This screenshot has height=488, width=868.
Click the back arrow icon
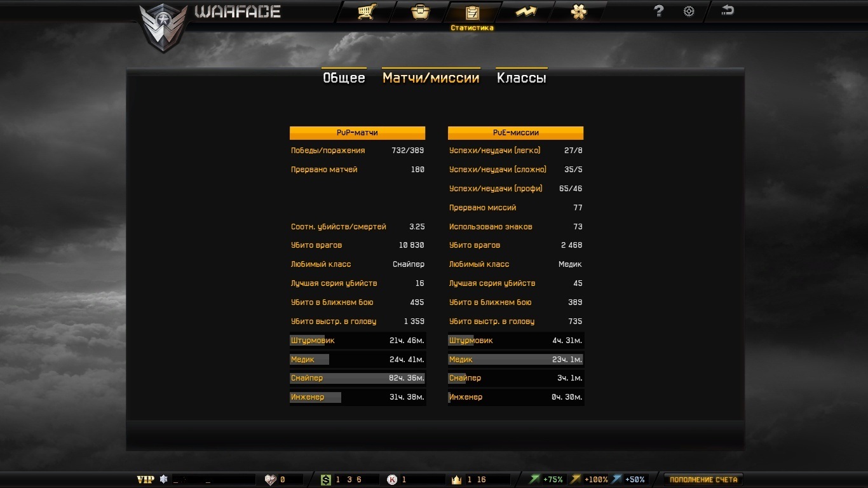[728, 10]
